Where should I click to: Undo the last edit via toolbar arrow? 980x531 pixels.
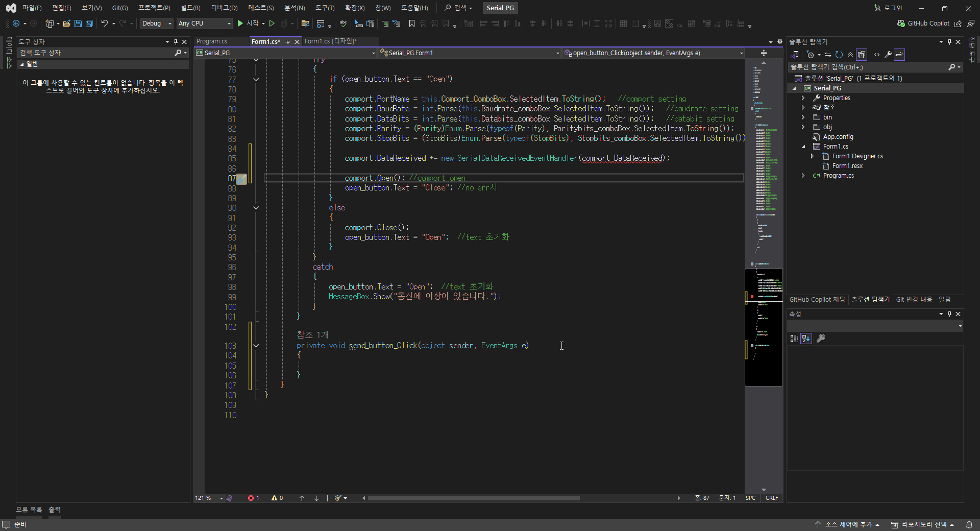(x=105, y=23)
